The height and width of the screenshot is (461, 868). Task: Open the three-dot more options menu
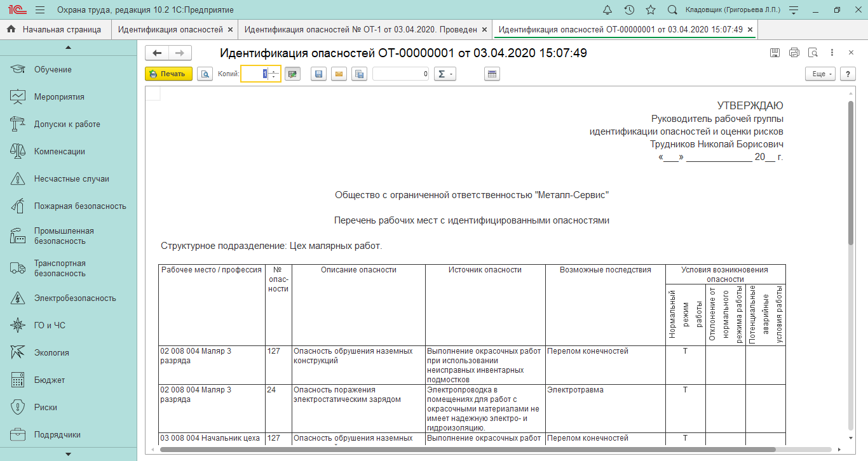pyautogui.click(x=832, y=53)
